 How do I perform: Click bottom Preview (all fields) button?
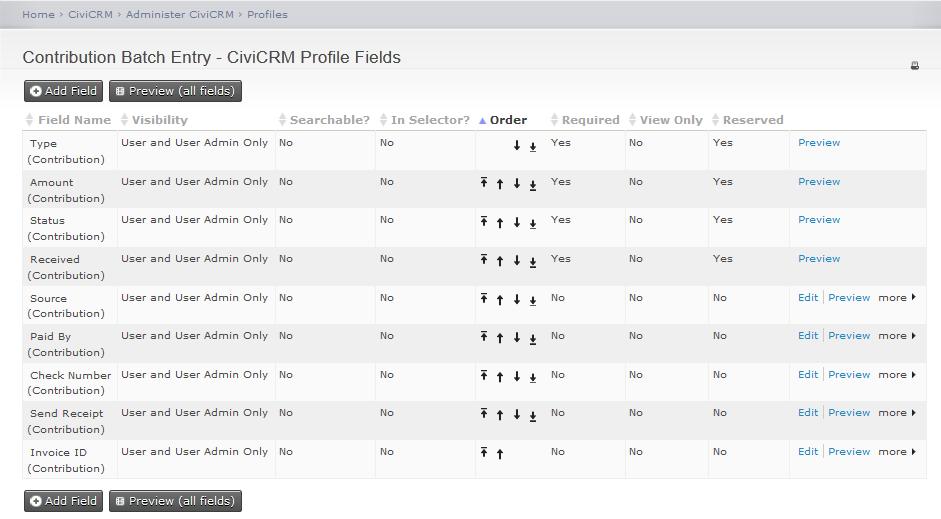[x=175, y=501]
